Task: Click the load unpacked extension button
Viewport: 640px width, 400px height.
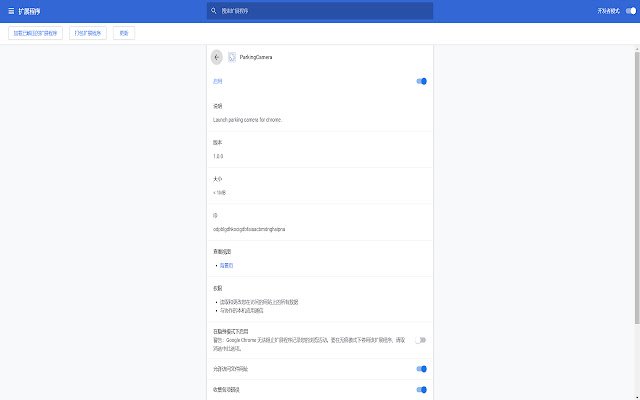Action: [x=36, y=33]
